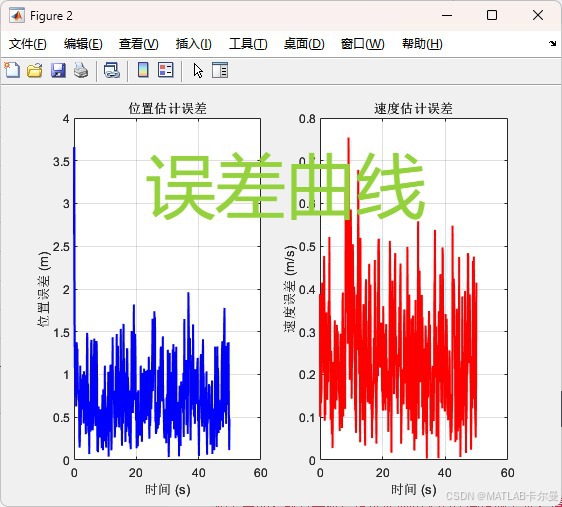This screenshot has width=562, height=507.
Task: Open the 工具(T) menu
Action: pyautogui.click(x=248, y=44)
